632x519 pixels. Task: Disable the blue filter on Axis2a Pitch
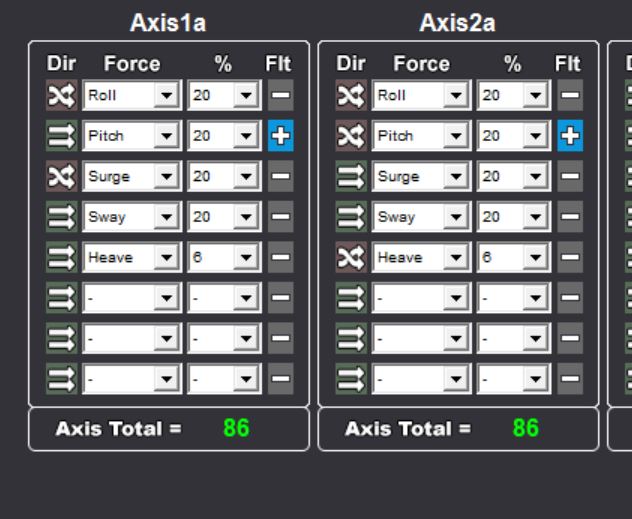[x=570, y=135]
